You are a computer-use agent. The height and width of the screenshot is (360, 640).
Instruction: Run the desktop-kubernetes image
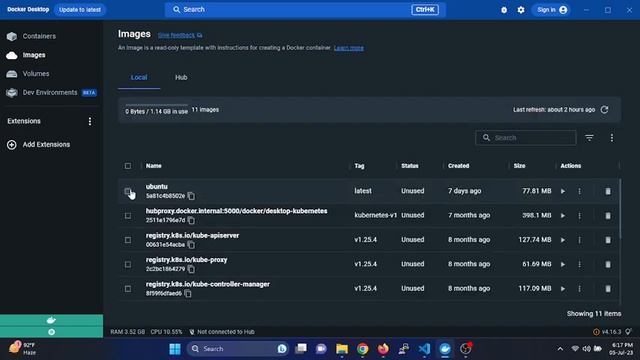[563, 216]
